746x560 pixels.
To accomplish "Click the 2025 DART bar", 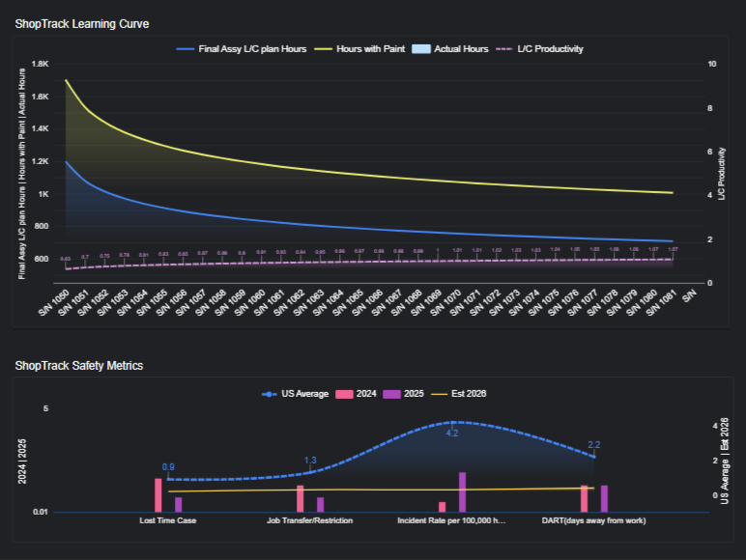I will click(x=604, y=498).
